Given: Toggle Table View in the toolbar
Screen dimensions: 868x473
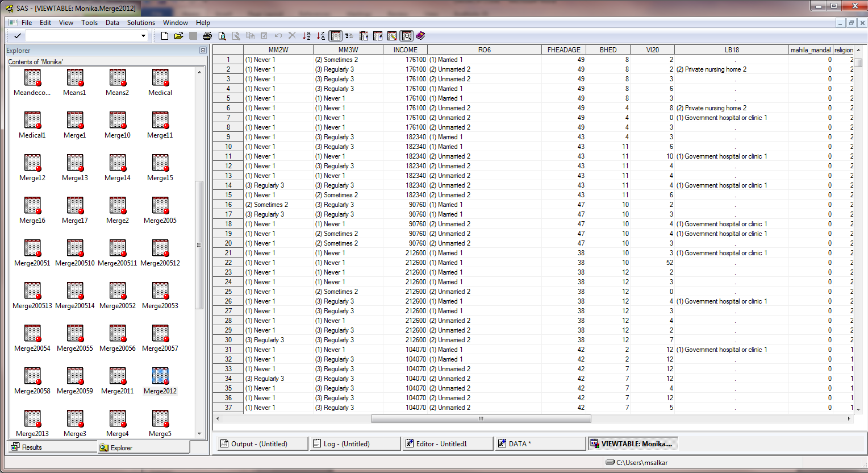Looking at the screenshot, I should 336,36.
